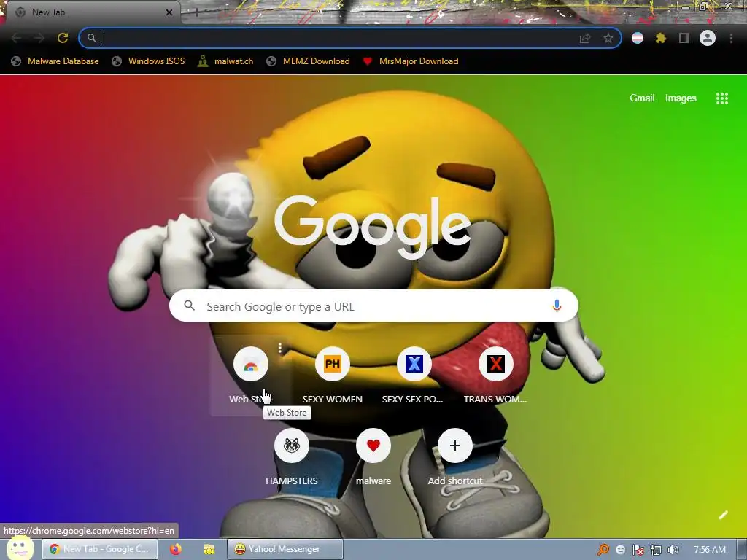The image size is (747, 560).
Task: Open Web Store shortcut's more actions menu
Action: 280,349
